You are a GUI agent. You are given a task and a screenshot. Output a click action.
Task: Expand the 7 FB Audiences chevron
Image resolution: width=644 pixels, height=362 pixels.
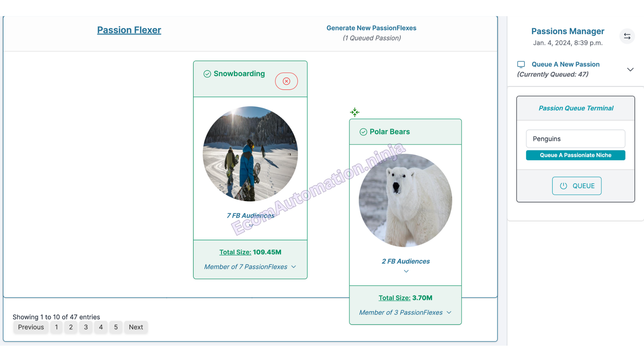251,226
